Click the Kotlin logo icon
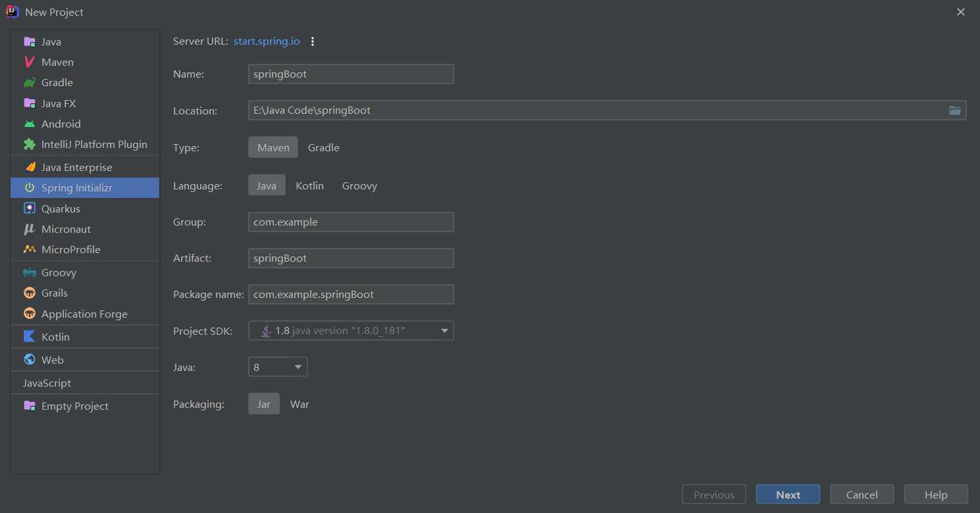Viewport: 980px width, 513px height. click(29, 337)
